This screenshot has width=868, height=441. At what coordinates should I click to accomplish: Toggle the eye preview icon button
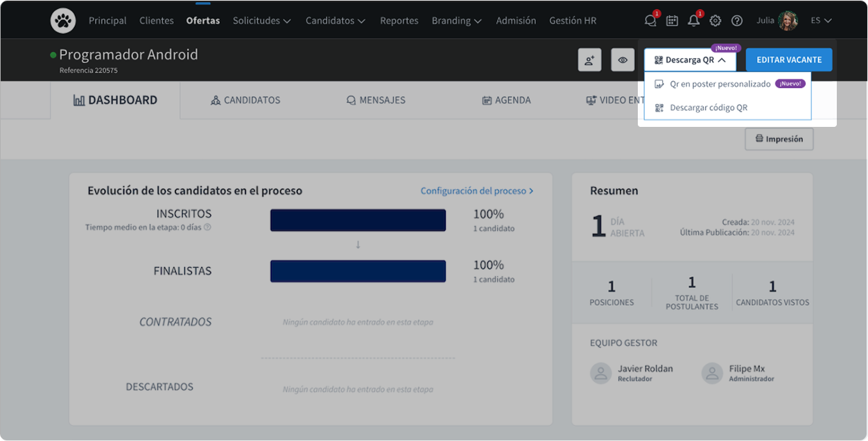(623, 60)
